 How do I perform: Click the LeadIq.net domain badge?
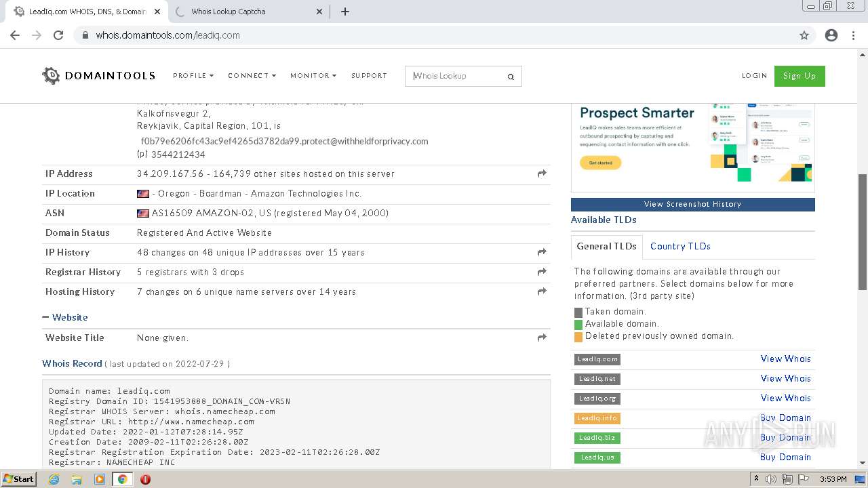597,379
